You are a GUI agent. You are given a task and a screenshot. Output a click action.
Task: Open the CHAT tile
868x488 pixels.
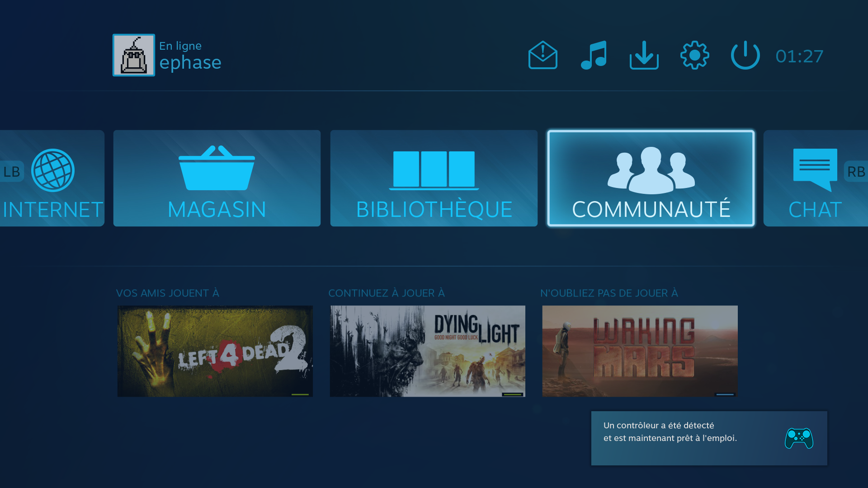815,178
